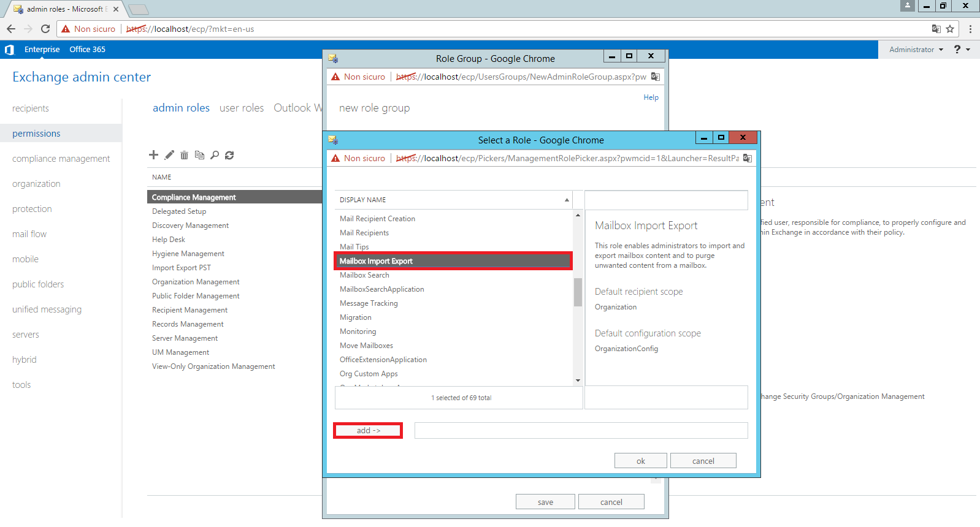Close the admin roles browser tab
980x527 pixels.
pos(116,9)
